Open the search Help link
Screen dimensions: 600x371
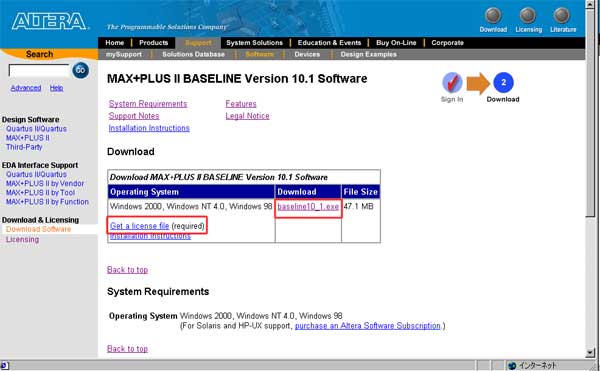tap(56, 88)
